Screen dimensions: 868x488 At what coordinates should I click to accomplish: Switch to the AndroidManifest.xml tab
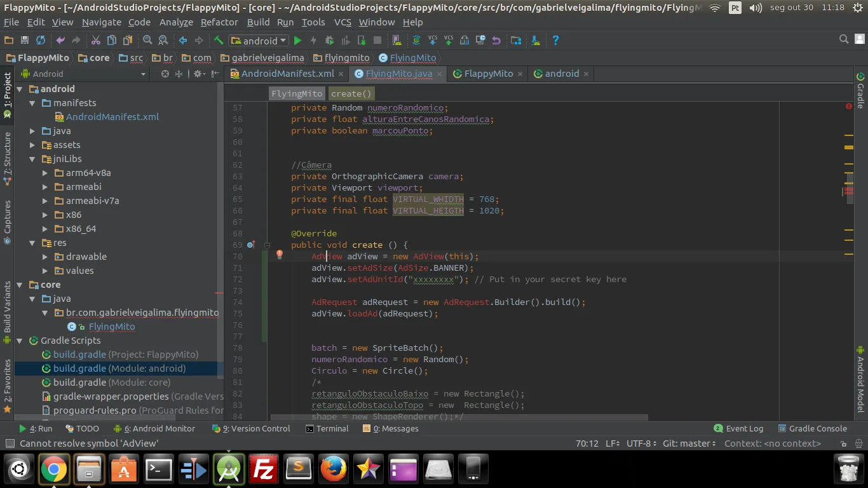point(287,74)
